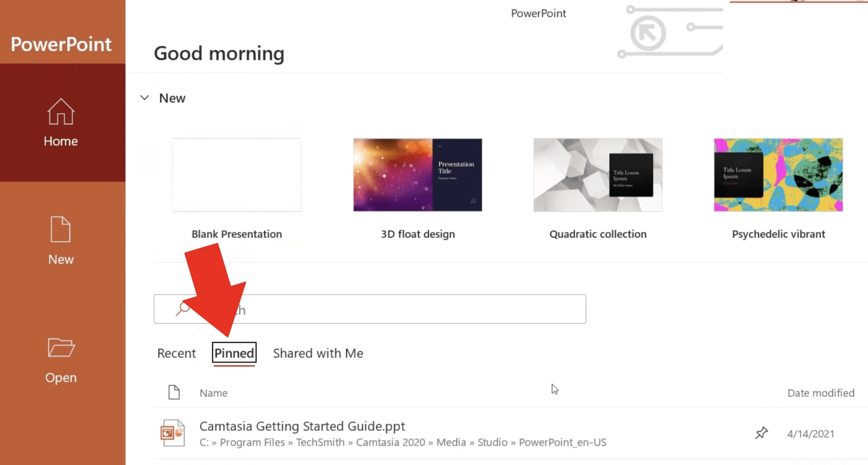Image resolution: width=868 pixels, height=465 pixels.
Task: Open the 3D float design template
Action: [x=417, y=175]
